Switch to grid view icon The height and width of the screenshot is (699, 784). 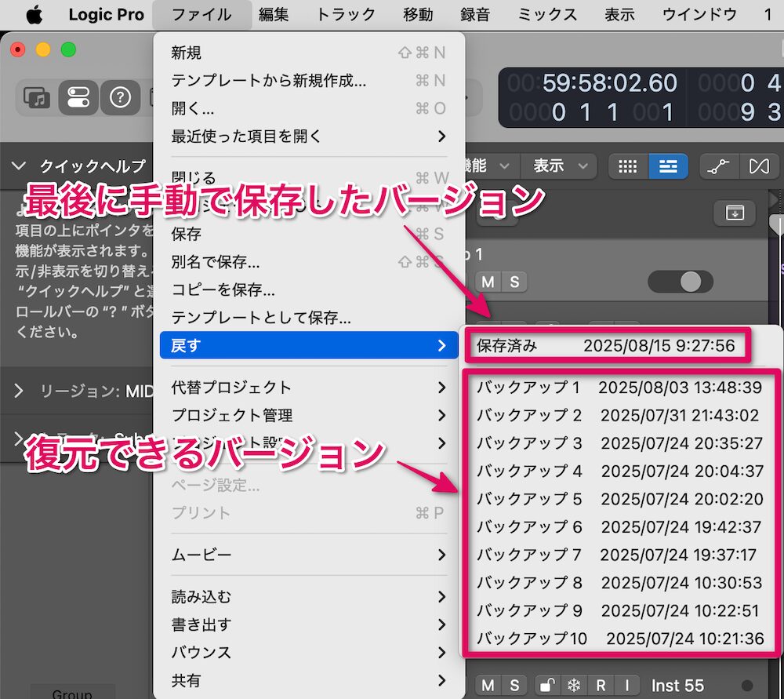[628, 166]
